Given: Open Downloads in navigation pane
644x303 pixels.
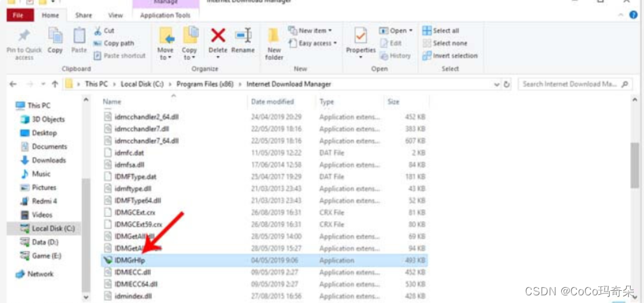Looking at the screenshot, I should tap(43, 160).
